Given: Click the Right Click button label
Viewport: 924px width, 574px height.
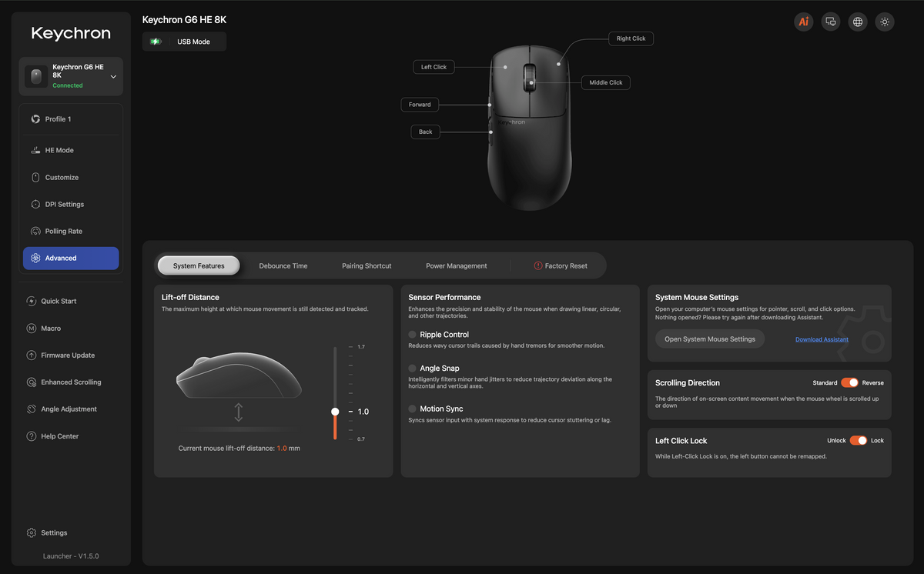Looking at the screenshot, I should [631, 38].
